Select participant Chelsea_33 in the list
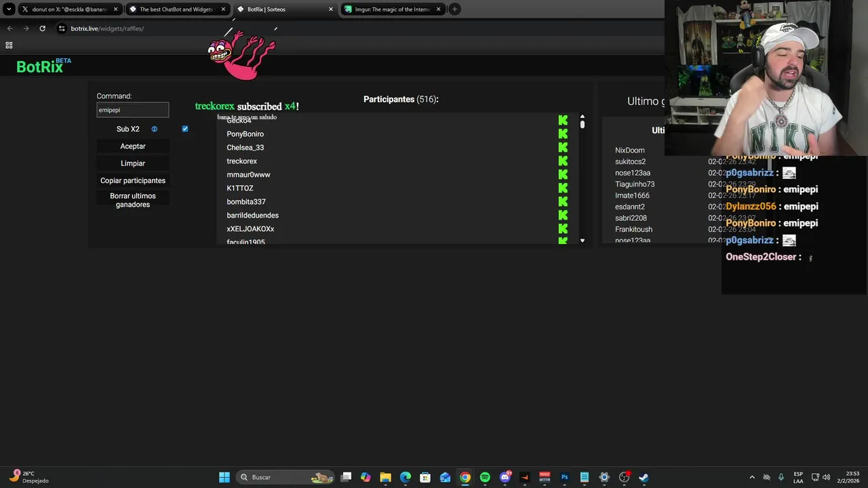This screenshot has height=488, width=868. click(245, 148)
